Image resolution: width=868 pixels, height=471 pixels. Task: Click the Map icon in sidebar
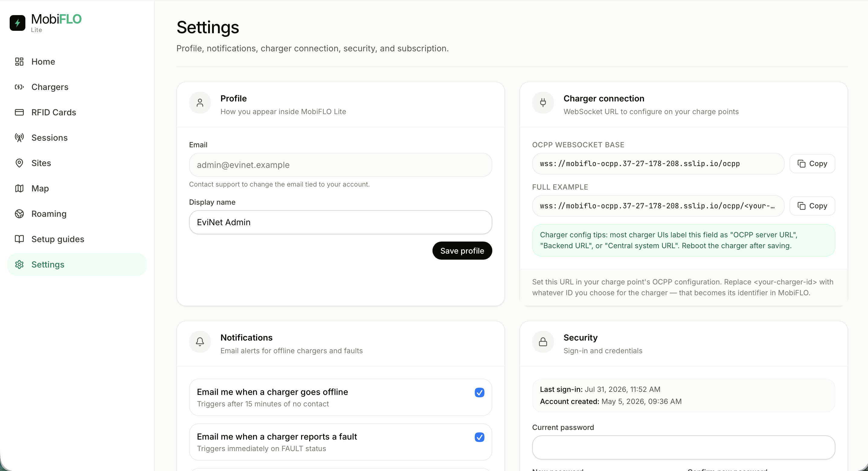[x=19, y=188]
